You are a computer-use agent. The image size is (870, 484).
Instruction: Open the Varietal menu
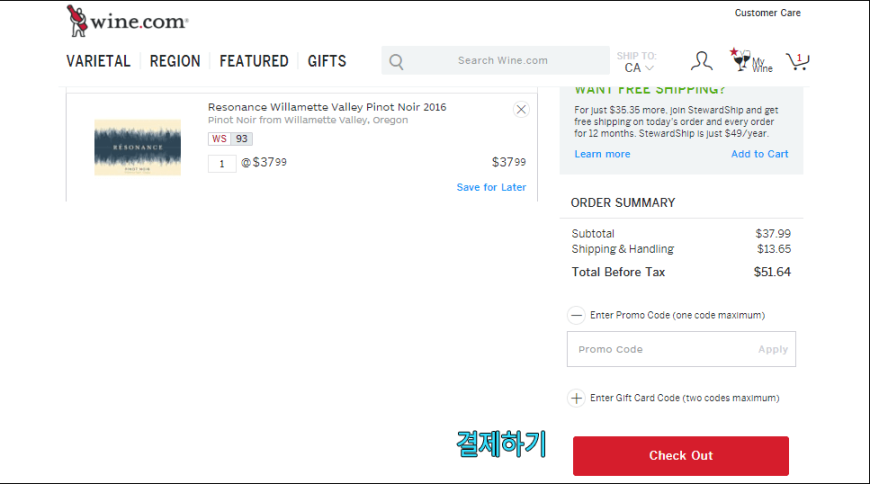pos(98,61)
